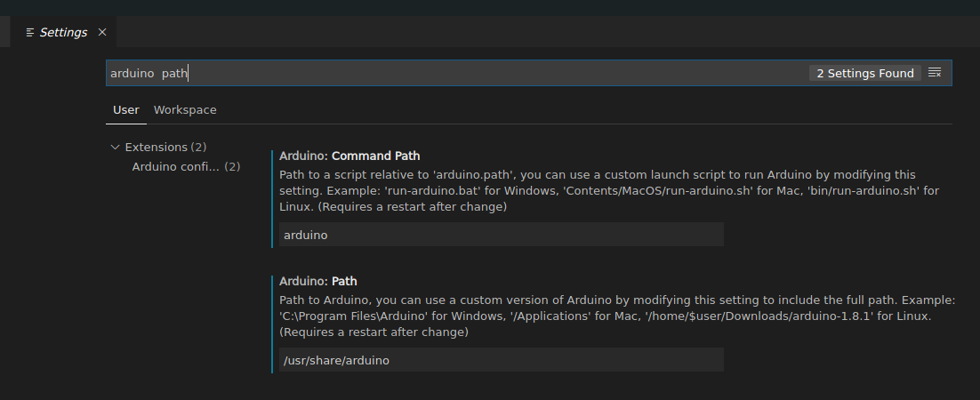Edit the Arduino Path value field
The height and width of the screenshot is (400, 980).
tap(502, 361)
